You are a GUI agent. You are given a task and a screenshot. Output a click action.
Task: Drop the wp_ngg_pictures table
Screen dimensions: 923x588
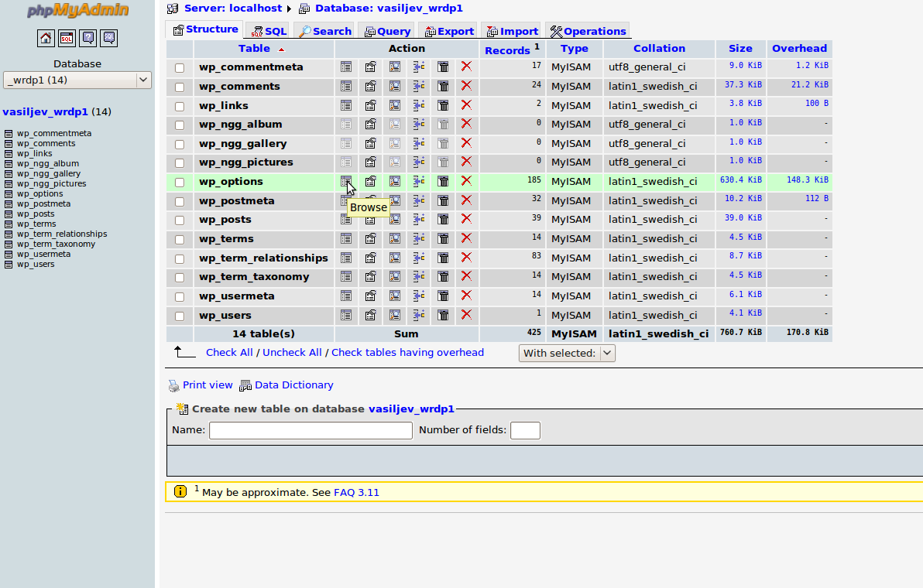tap(466, 162)
